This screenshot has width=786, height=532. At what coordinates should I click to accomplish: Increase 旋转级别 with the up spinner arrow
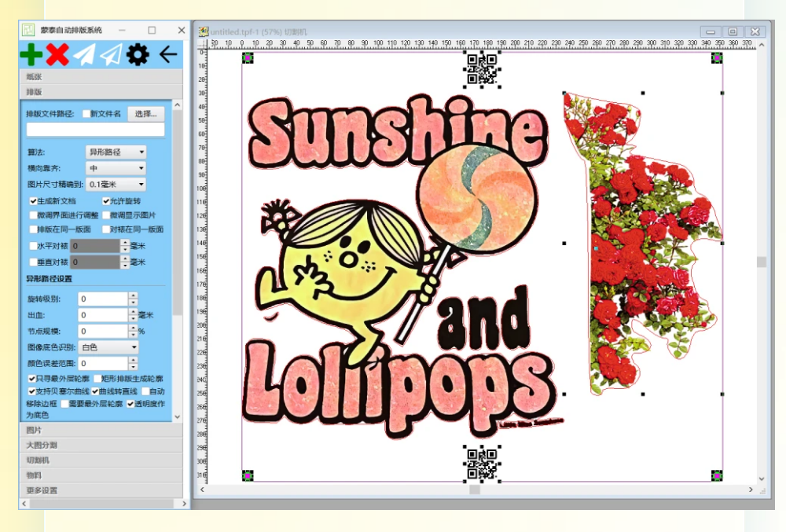[133, 295]
